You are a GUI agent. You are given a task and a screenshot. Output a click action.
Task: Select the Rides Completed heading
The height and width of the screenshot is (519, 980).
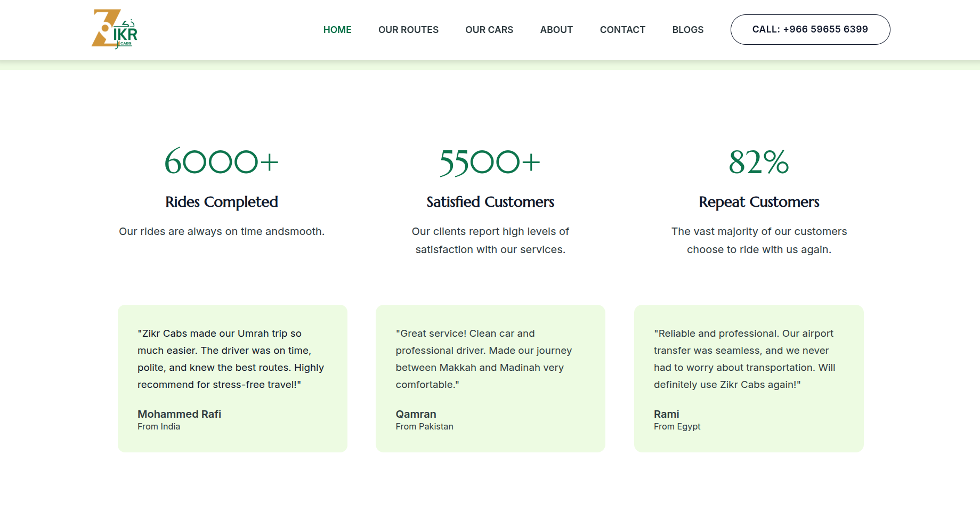pos(221,202)
